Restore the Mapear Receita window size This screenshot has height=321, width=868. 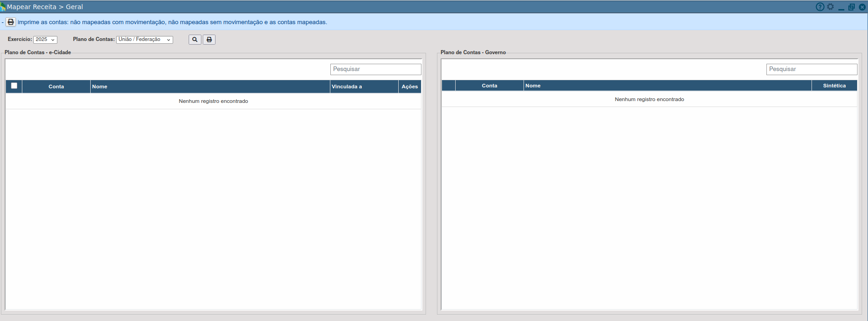[x=852, y=7]
